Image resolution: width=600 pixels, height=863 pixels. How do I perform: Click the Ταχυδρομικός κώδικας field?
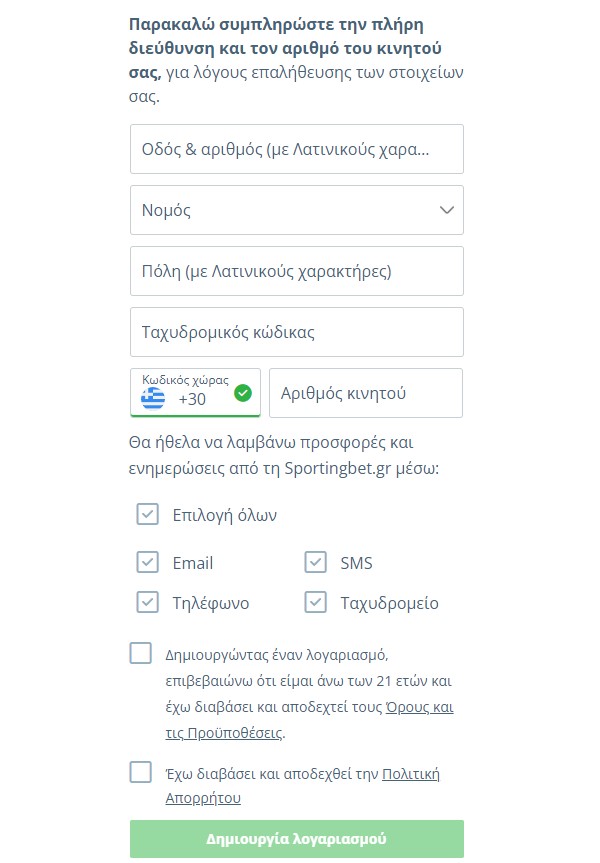[297, 332]
